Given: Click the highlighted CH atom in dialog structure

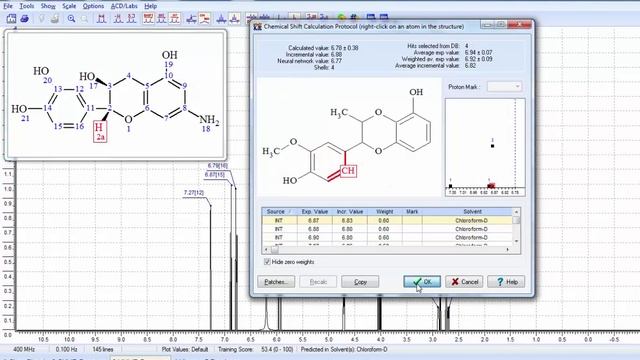Looking at the screenshot, I should [348, 170].
